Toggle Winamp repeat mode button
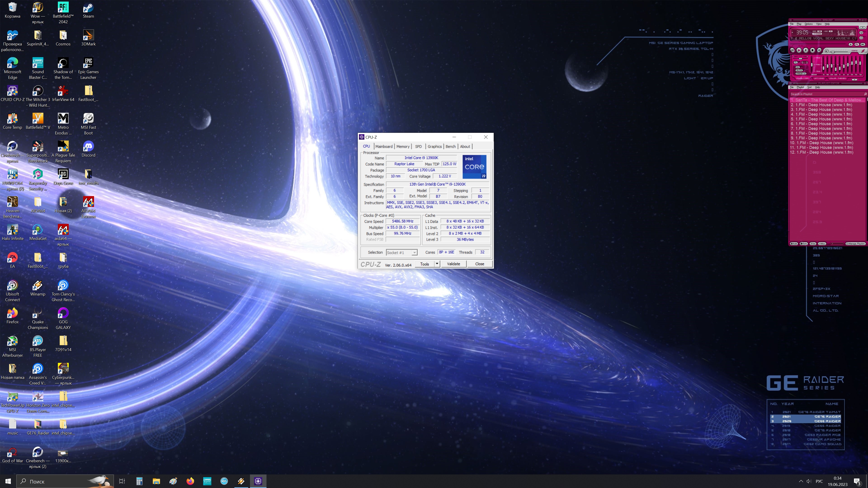This screenshot has width=868, height=488. coord(861,33)
